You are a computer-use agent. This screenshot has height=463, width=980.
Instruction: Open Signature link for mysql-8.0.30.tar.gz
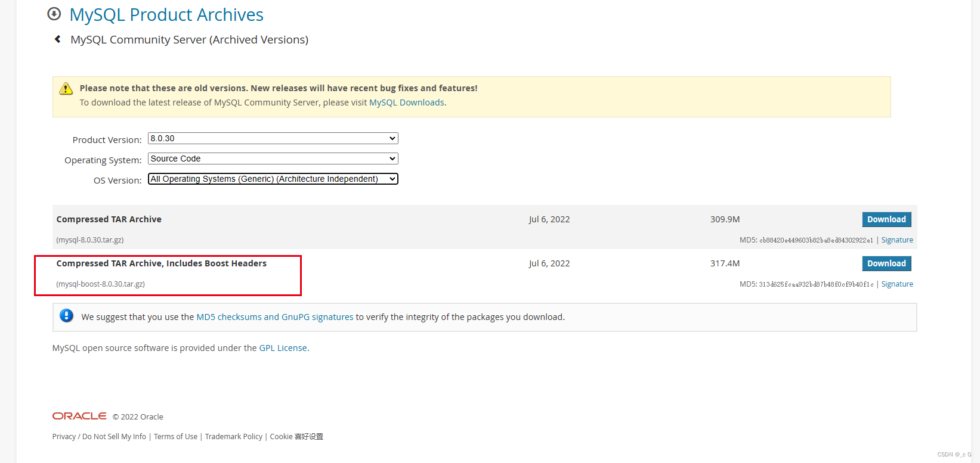coord(897,240)
